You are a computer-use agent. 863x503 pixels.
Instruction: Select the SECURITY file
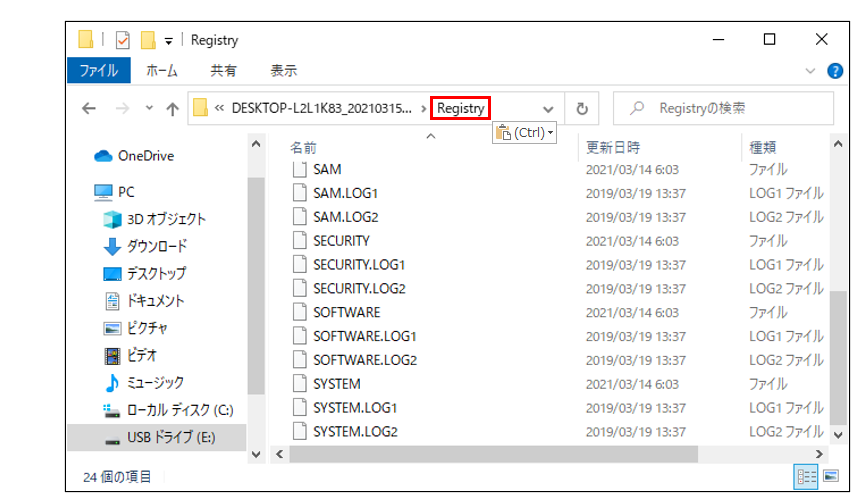[x=341, y=241]
